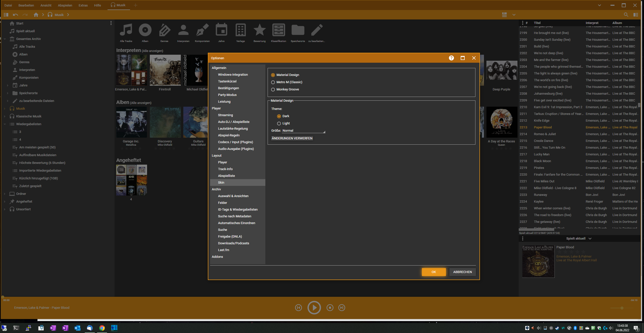Open the view mode dropdown arrow

point(514,15)
